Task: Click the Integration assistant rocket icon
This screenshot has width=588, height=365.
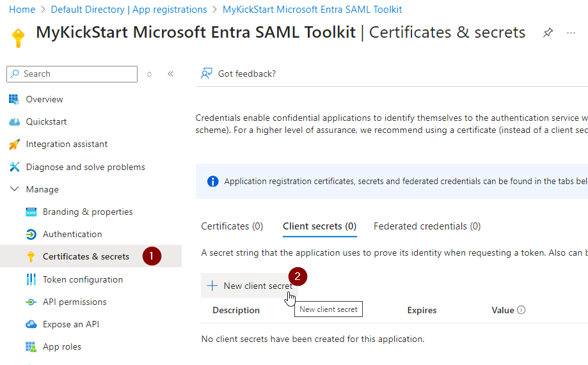Action: 14,144
